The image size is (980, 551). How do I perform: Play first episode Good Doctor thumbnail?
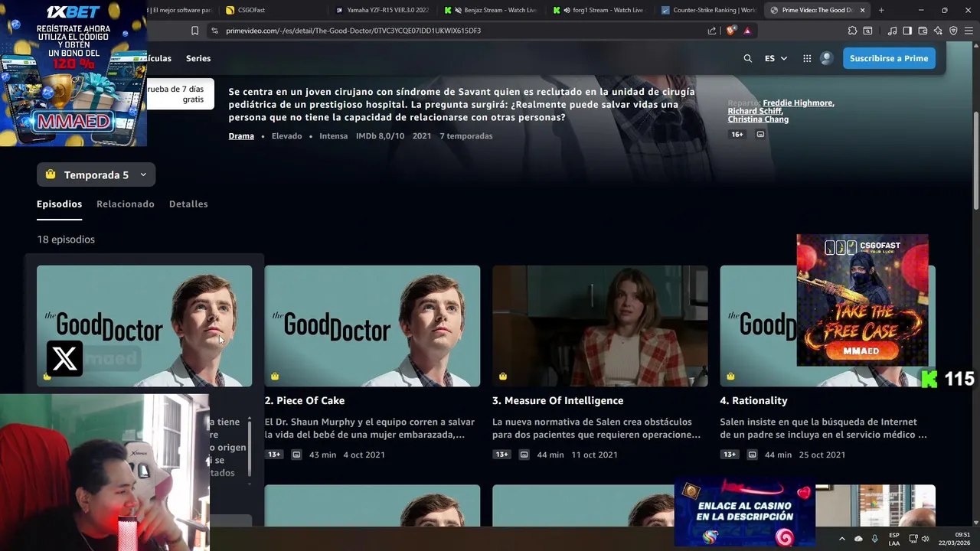[144, 326]
